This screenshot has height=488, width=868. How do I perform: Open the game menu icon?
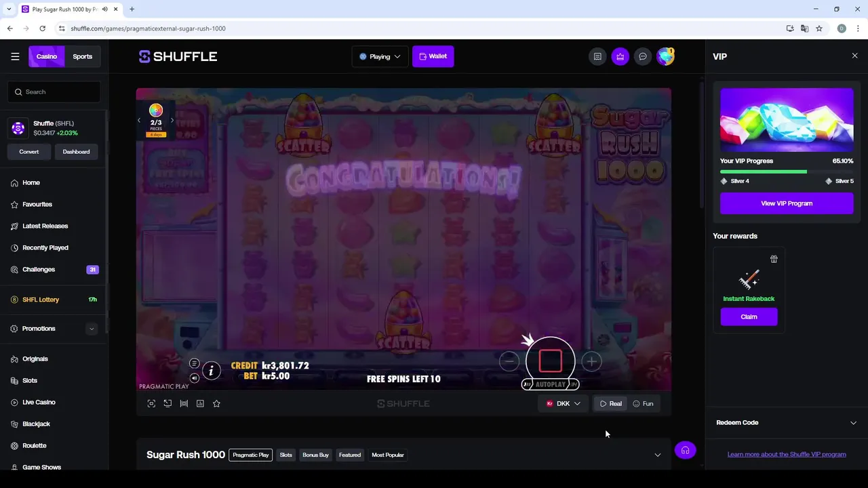195,363
